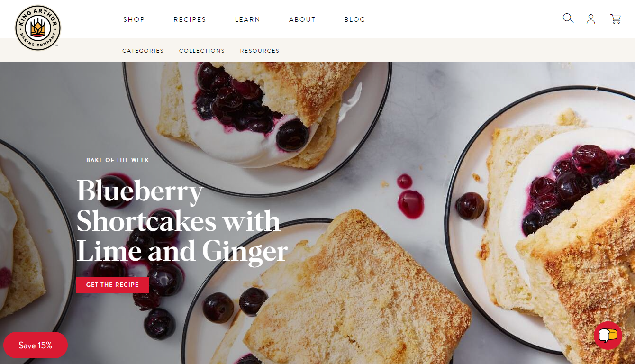Expand the RESOURCES submenu

tap(260, 51)
